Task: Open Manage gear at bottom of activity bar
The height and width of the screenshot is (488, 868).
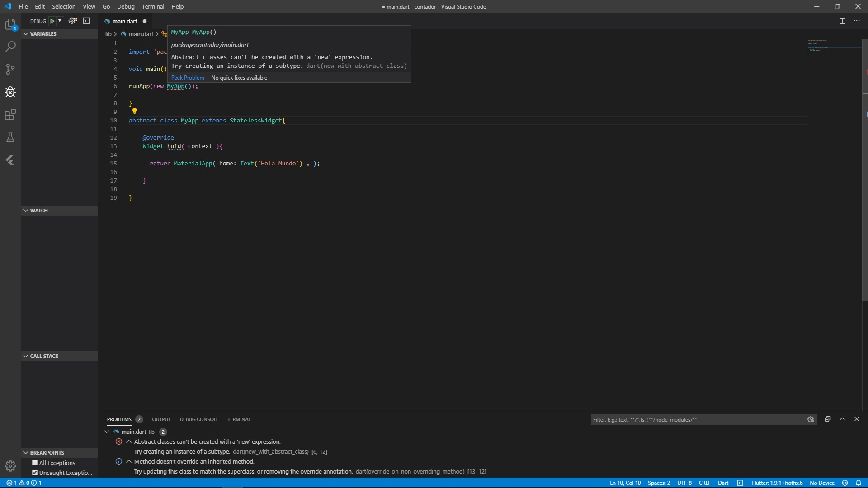Action: [x=10, y=466]
